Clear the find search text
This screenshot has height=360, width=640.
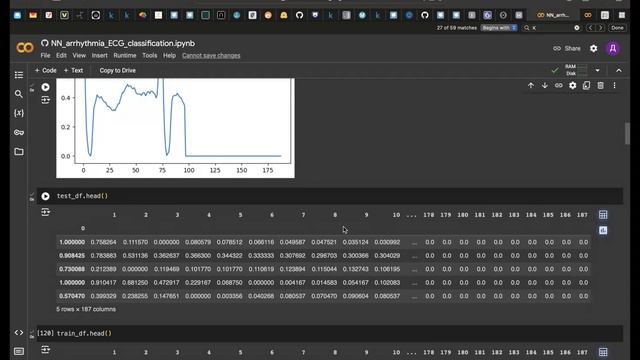(577, 28)
